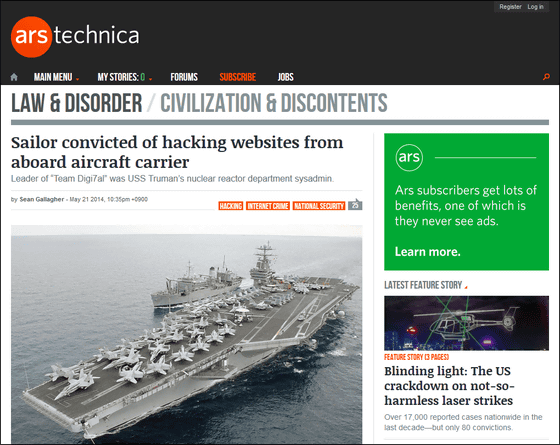Click the home icon in navigation bar
Image resolution: width=560 pixels, height=445 pixels.
coord(14,77)
